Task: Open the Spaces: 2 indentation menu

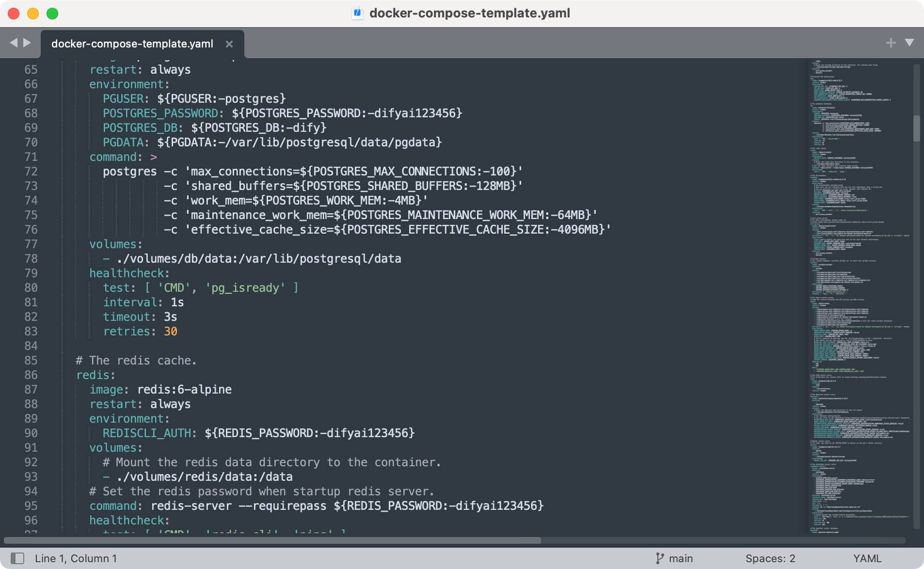Action: pos(770,558)
